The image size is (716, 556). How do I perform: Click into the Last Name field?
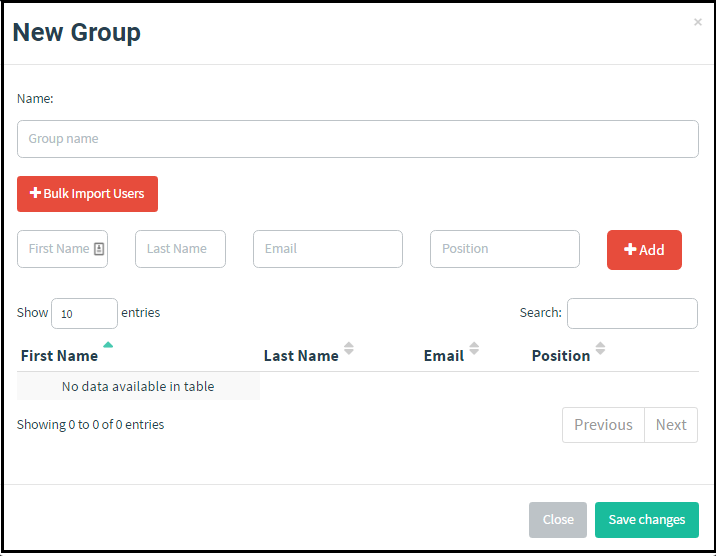[x=180, y=249]
